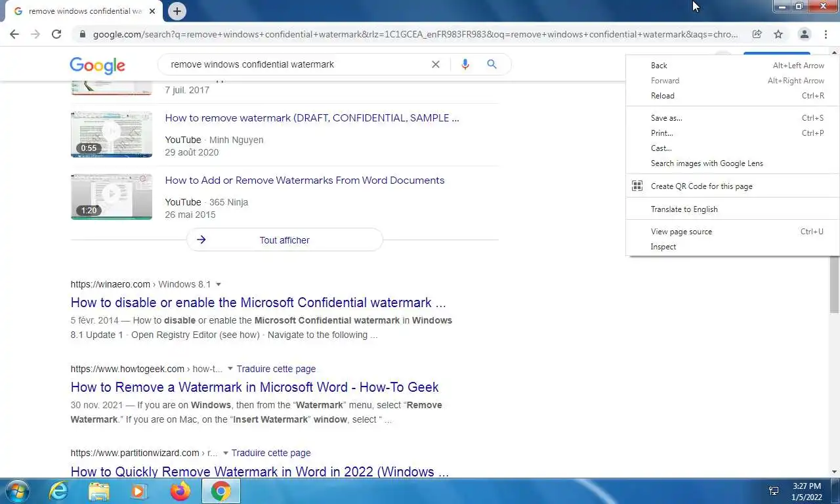The height and width of the screenshot is (504, 840).
Task: Select Reload in the context menu
Action: tap(732, 96)
